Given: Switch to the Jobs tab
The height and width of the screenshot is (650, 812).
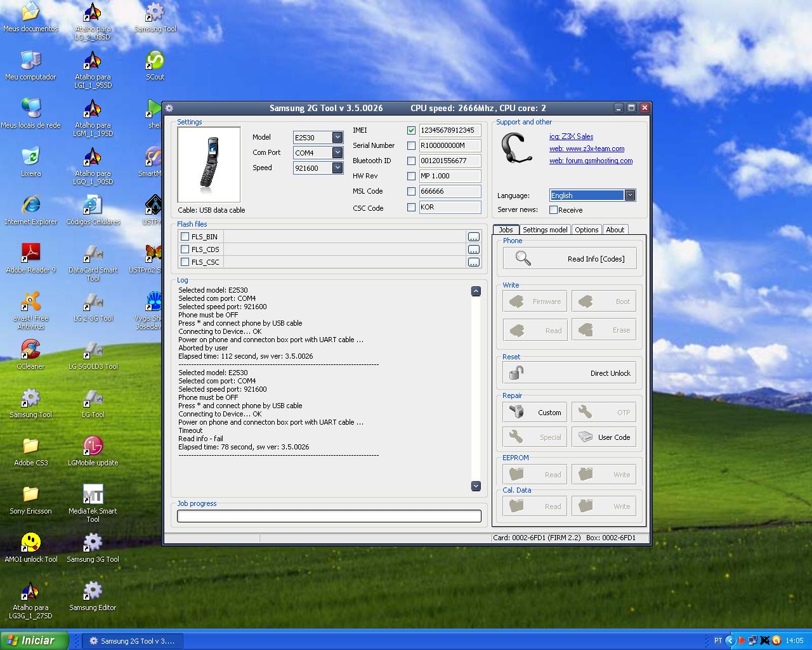Looking at the screenshot, I should (506, 230).
